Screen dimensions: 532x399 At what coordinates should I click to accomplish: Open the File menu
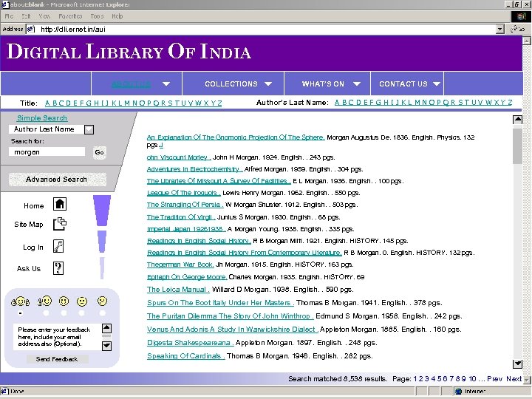9,16
